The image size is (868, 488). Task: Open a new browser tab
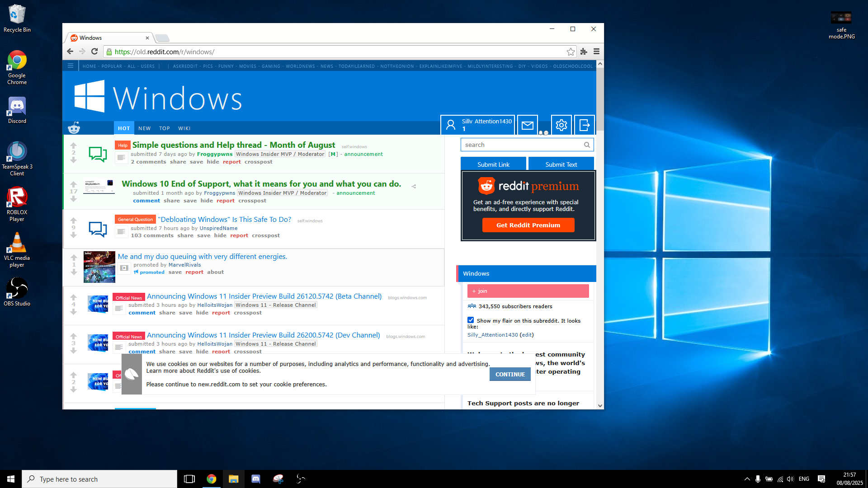pos(162,38)
